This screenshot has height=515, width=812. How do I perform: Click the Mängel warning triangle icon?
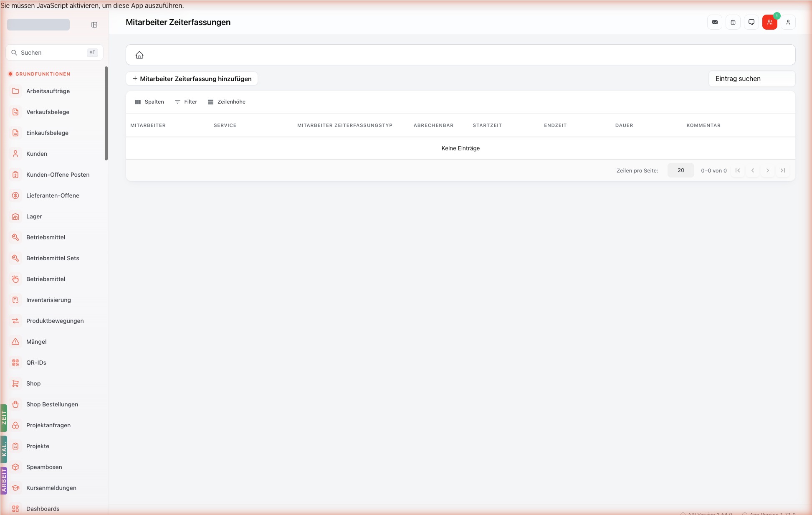[x=15, y=342]
